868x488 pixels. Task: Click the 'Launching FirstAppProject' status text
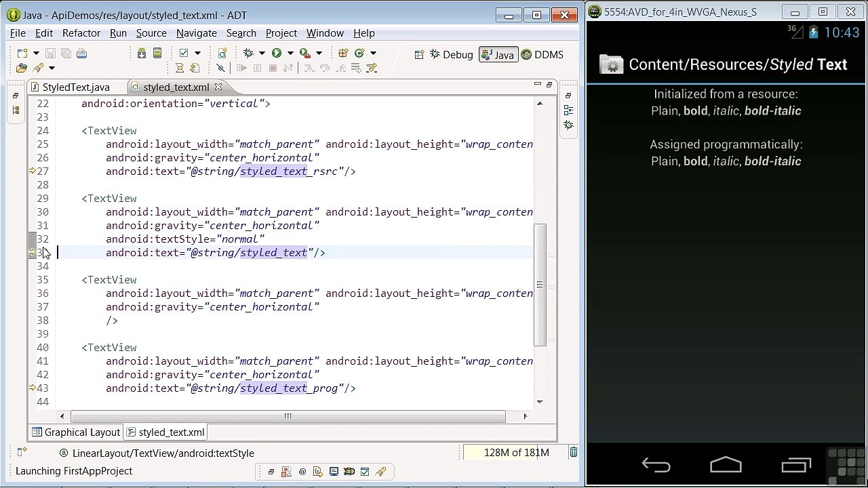point(74,471)
